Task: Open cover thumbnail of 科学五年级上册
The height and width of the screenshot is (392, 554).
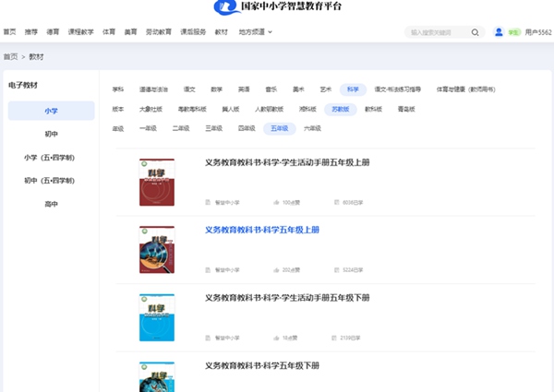Action: click(157, 250)
